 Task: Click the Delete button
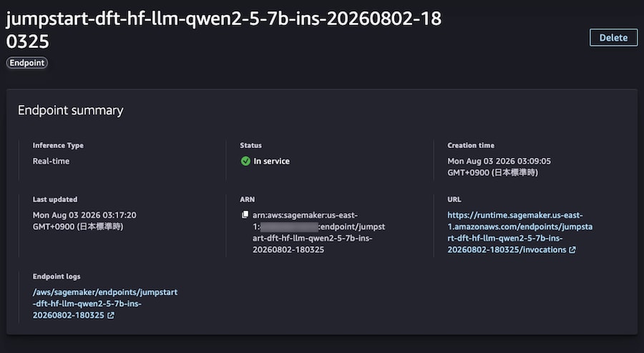(613, 38)
